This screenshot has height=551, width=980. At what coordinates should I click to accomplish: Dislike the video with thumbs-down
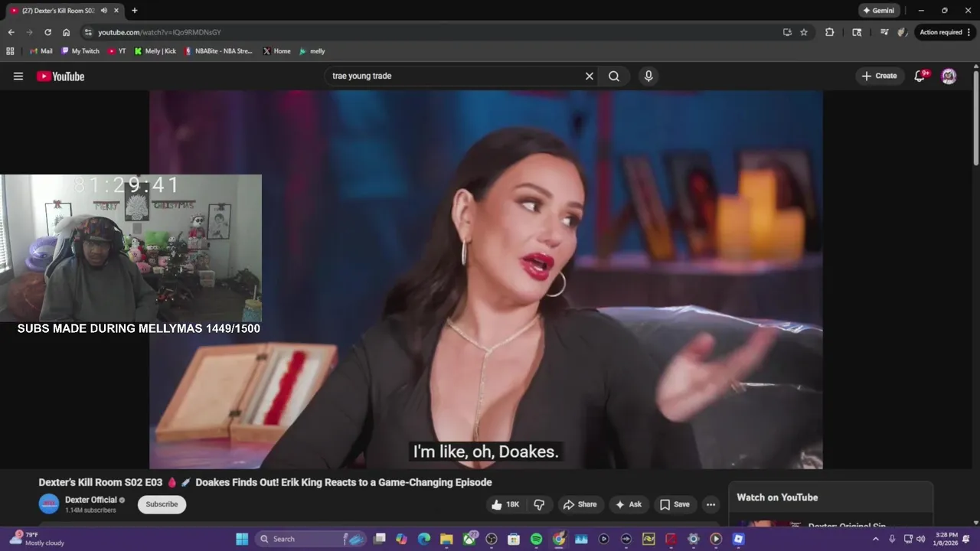[x=539, y=504]
